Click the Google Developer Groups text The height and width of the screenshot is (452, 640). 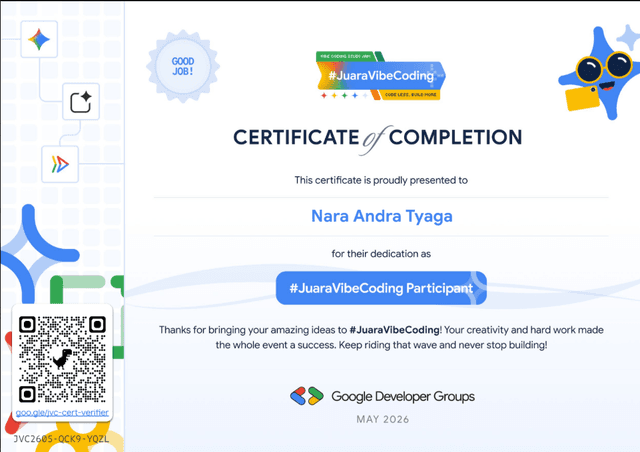click(403, 396)
